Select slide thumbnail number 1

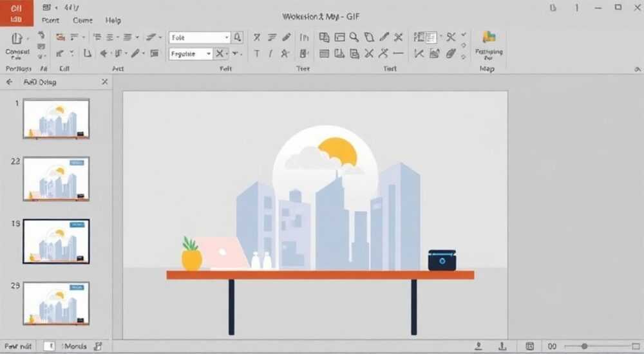click(x=56, y=119)
